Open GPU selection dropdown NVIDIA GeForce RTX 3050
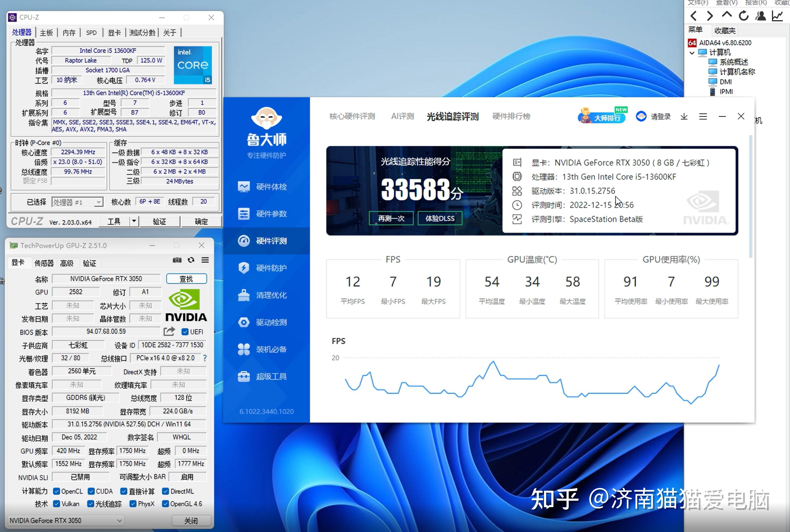 point(66,520)
